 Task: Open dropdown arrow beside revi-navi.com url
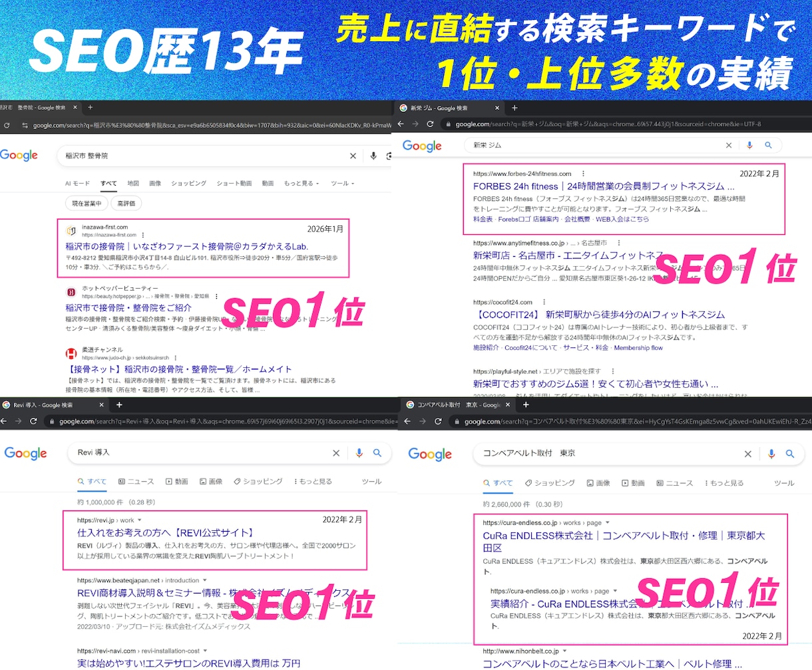point(205,651)
